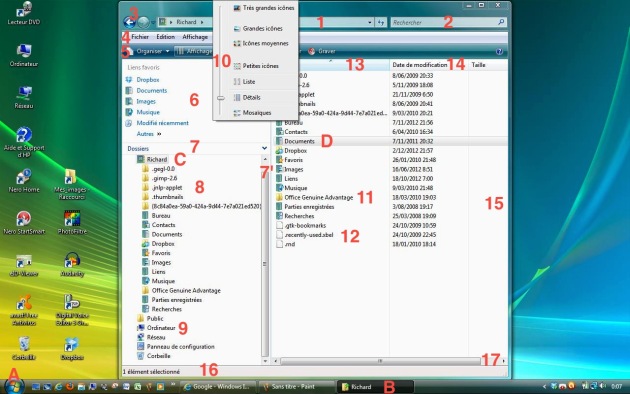Click the search magnifier icon
This screenshot has width=630, height=394.
(x=501, y=22)
